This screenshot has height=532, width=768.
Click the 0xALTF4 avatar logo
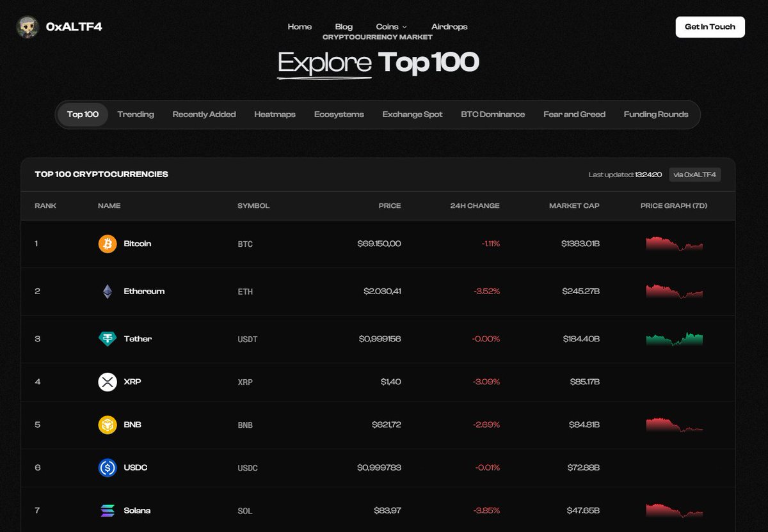(28, 27)
